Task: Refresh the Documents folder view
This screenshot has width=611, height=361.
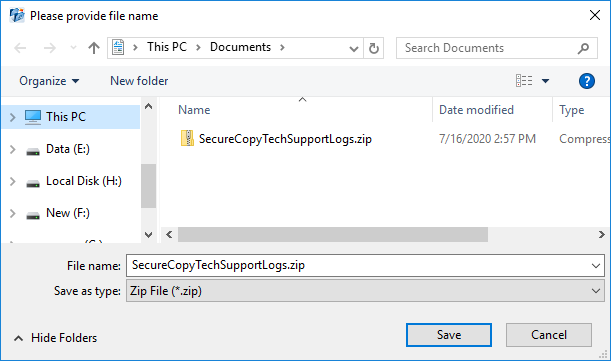Action: 374,48
